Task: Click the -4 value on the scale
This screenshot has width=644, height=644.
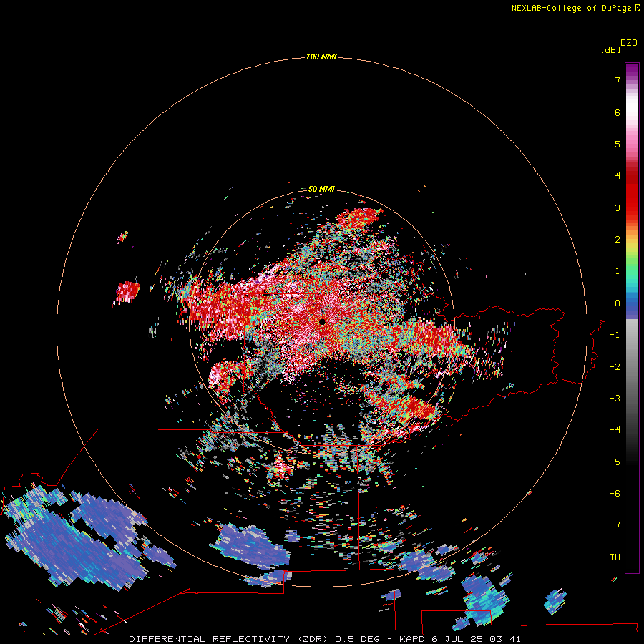Action: pyautogui.click(x=615, y=429)
